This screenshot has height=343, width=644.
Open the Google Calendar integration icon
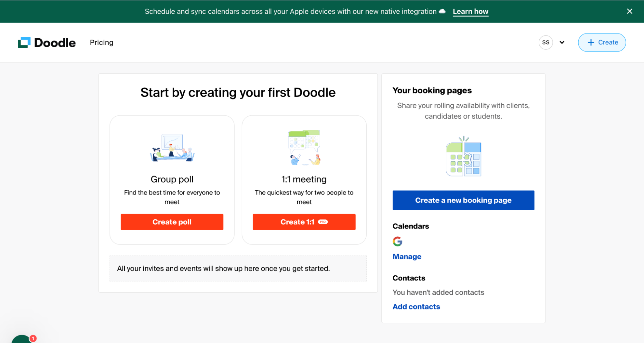[x=397, y=242]
